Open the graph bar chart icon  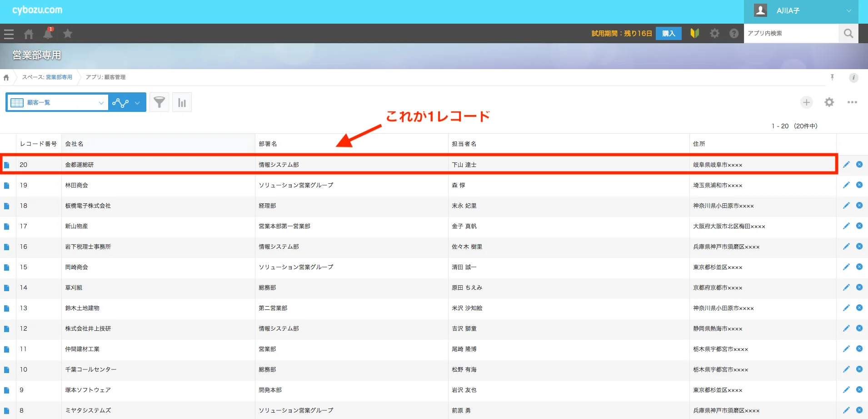tap(182, 102)
